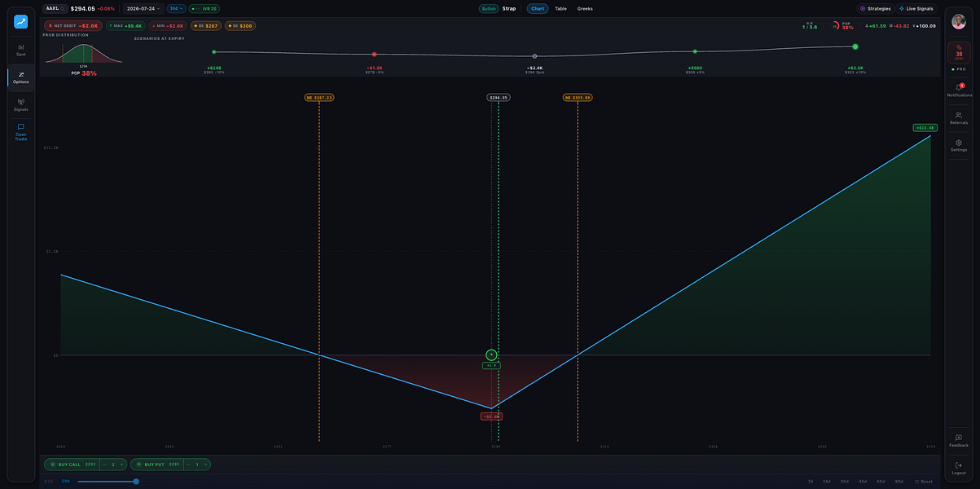Open the 30d period dropdown
The width and height of the screenshot is (980, 489).
(176, 8)
